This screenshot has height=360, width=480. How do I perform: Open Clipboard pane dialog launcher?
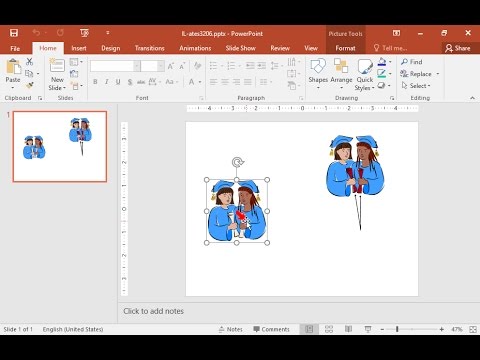[40, 98]
